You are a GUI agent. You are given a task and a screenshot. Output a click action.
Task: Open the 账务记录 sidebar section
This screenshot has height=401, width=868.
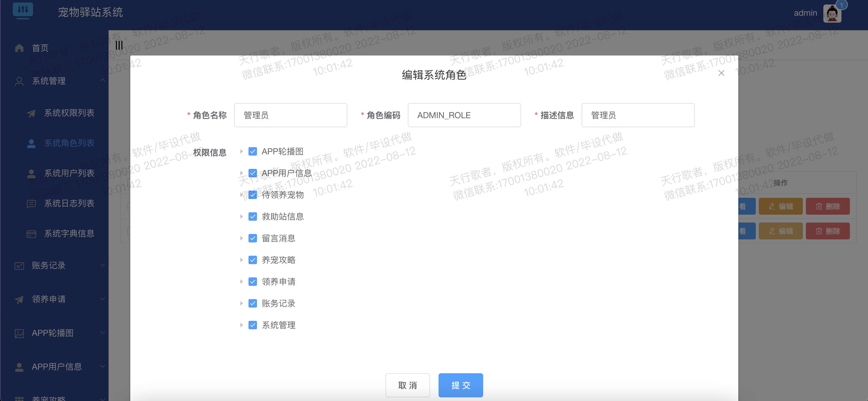49,266
